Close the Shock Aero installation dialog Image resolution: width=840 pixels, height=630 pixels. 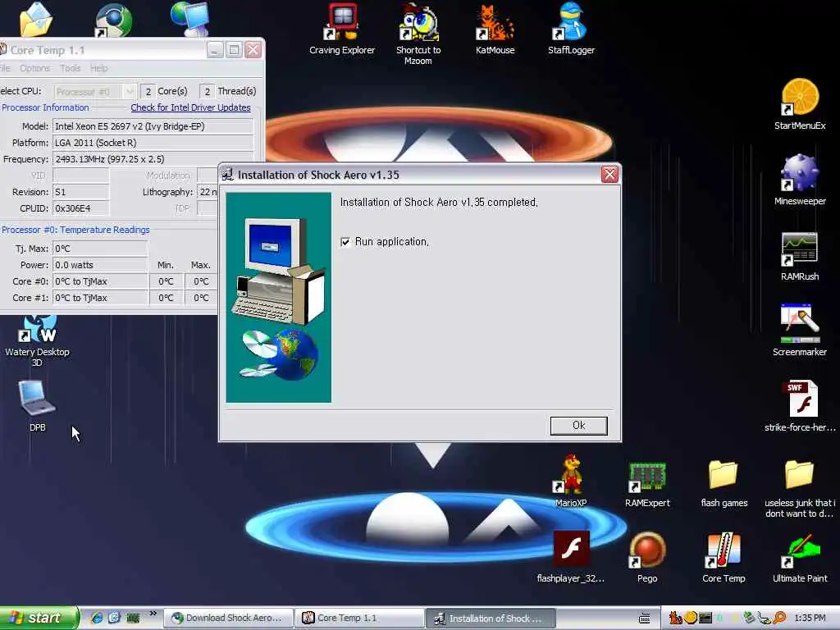tap(609, 175)
